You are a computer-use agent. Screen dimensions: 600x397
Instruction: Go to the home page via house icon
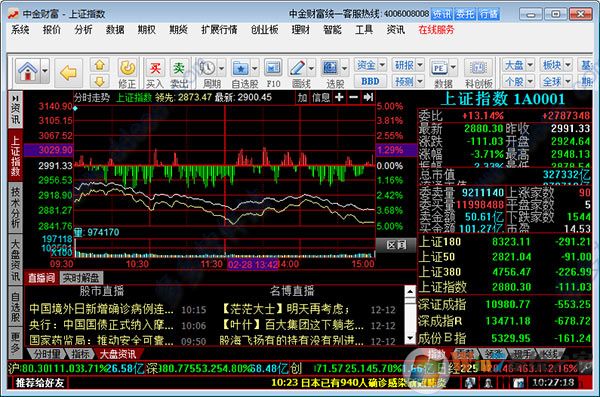(28, 71)
